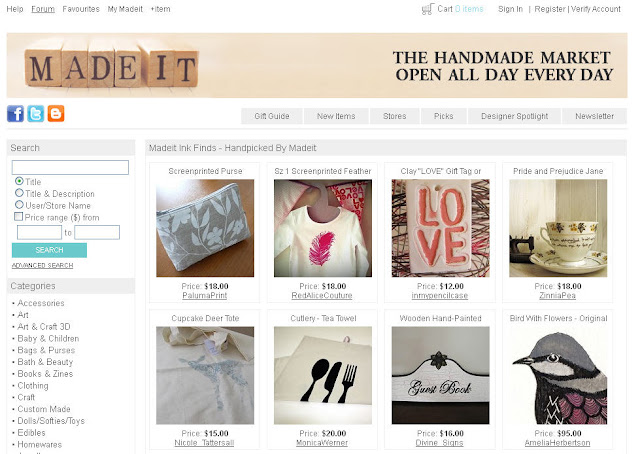
Task: Visit the RedAliceCouture store link
Action: (x=322, y=296)
